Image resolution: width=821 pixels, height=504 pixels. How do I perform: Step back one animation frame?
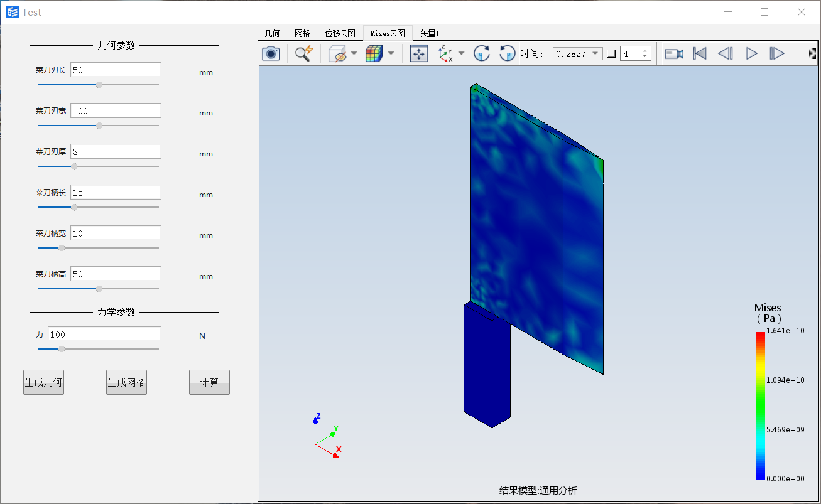(726, 53)
